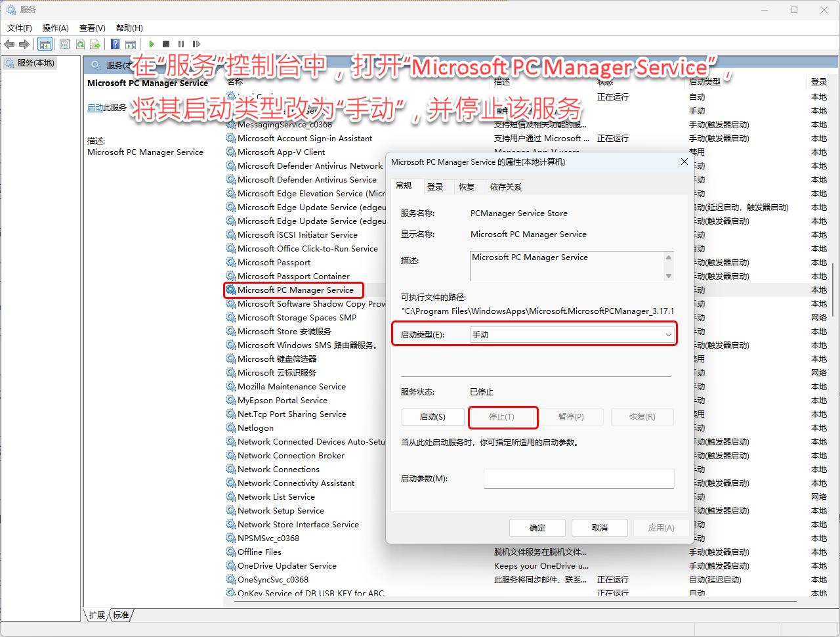Switch to the 恢复 tab in properties dialog
The image size is (840, 637).
(x=467, y=187)
